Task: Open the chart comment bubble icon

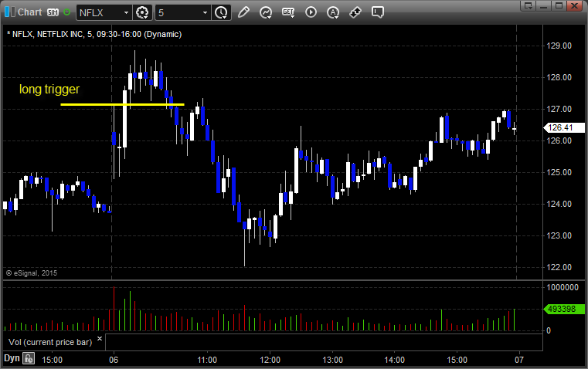Action: coord(378,12)
